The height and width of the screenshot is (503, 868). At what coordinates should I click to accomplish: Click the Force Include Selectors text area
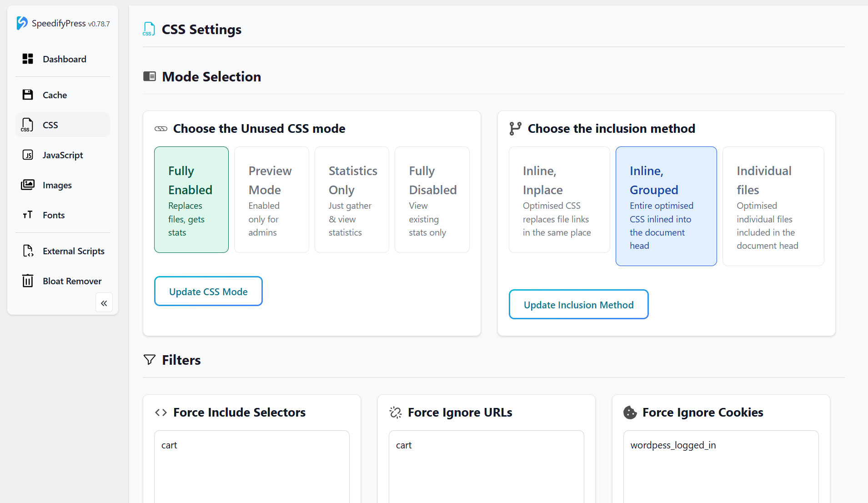coord(252,467)
